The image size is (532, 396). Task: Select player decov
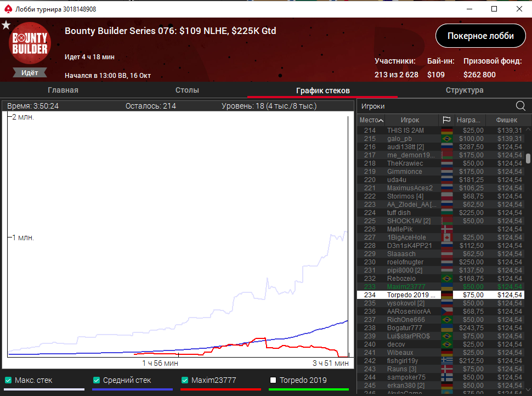click(440, 344)
